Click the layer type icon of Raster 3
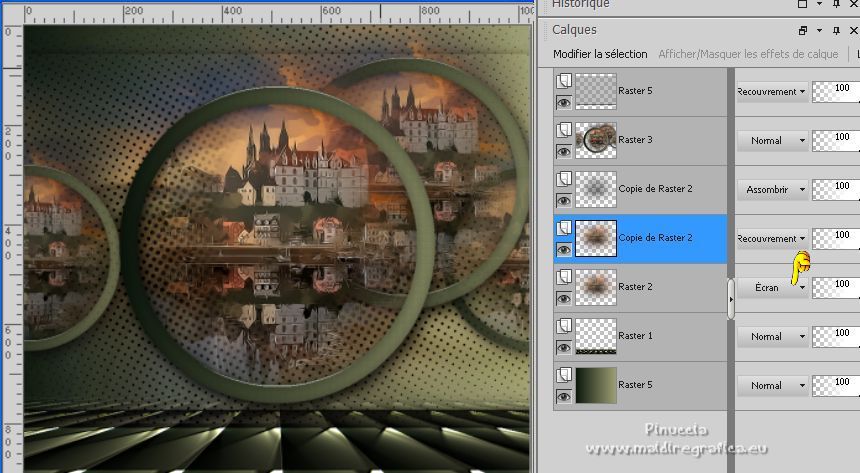The width and height of the screenshot is (860, 473). click(x=564, y=130)
